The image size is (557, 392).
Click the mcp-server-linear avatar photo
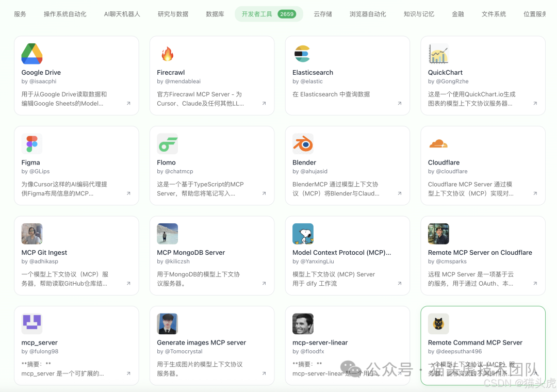[x=303, y=324]
